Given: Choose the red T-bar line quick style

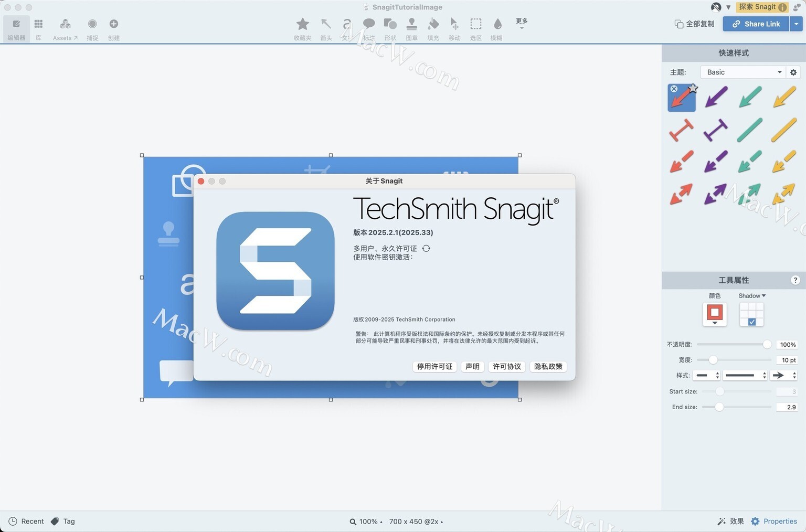Looking at the screenshot, I should coord(682,130).
